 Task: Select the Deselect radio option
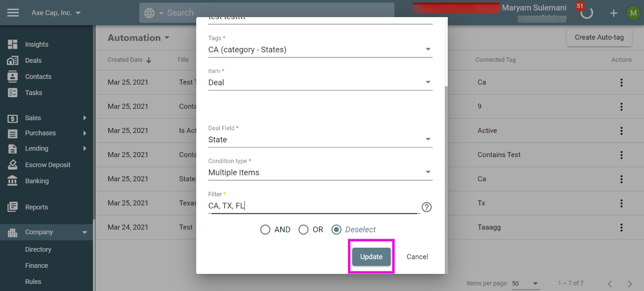coord(337,230)
